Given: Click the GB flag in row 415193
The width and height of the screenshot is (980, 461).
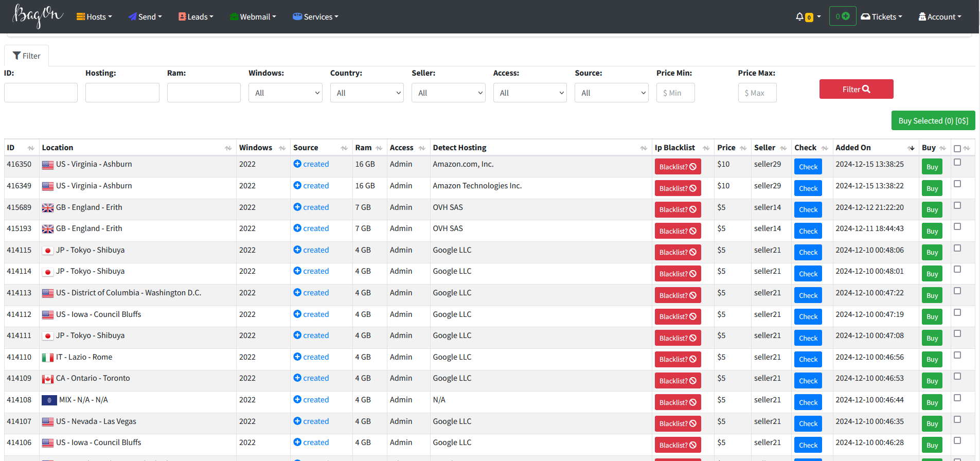Looking at the screenshot, I should click(48, 229).
